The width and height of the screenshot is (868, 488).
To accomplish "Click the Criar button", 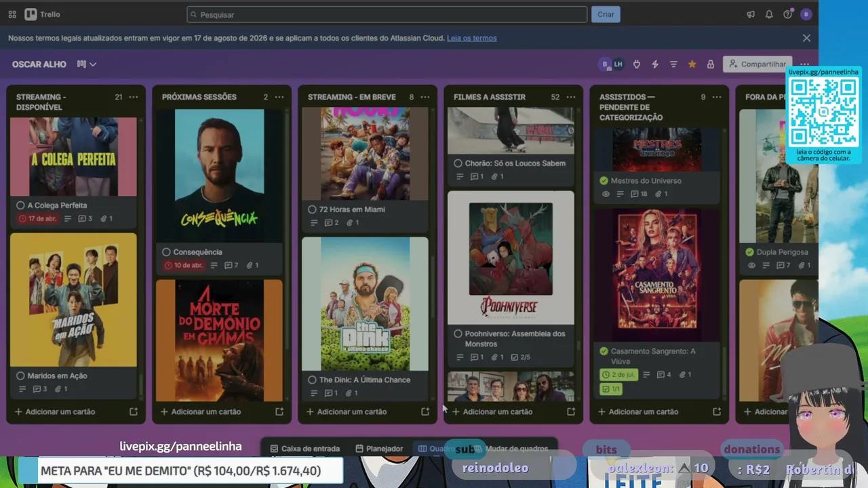I will pos(606,14).
